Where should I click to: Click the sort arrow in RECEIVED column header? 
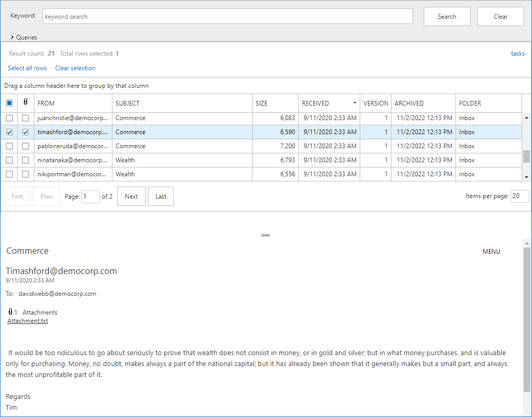354,103
